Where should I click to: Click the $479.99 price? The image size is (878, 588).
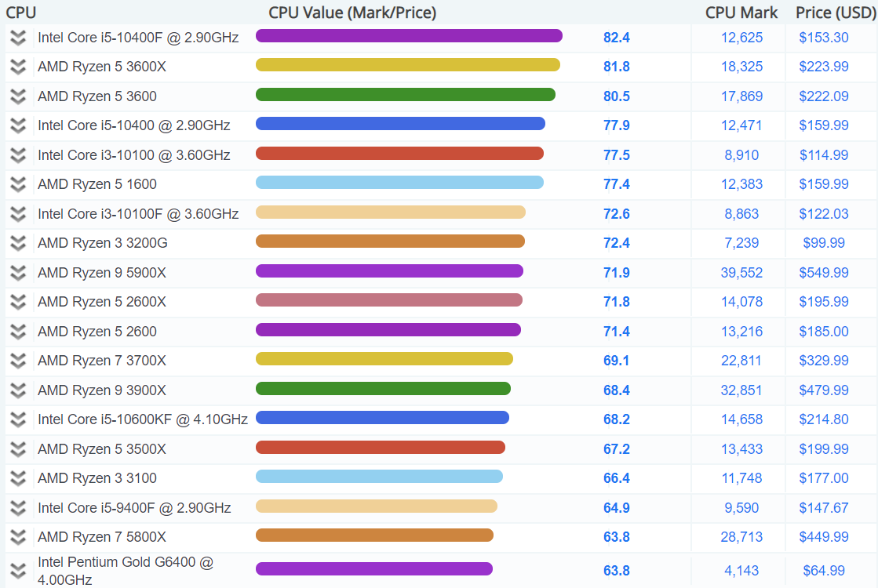click(824, 390)
